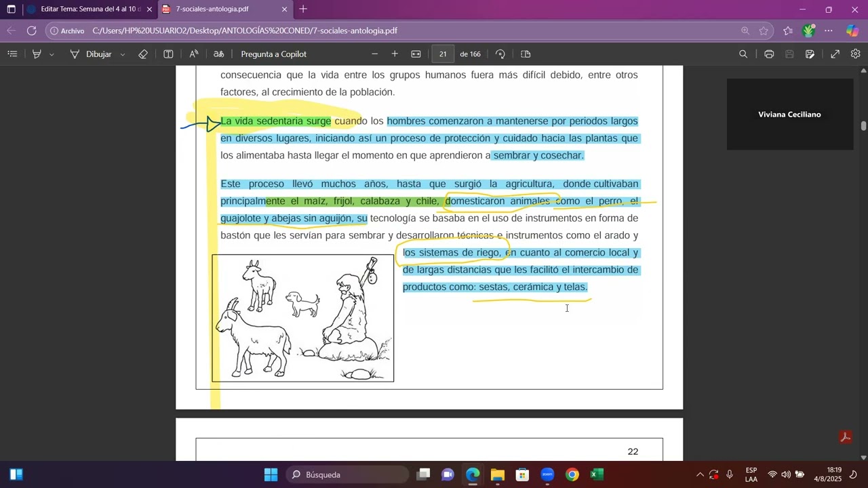Close the Editar Tema tab

149,9
